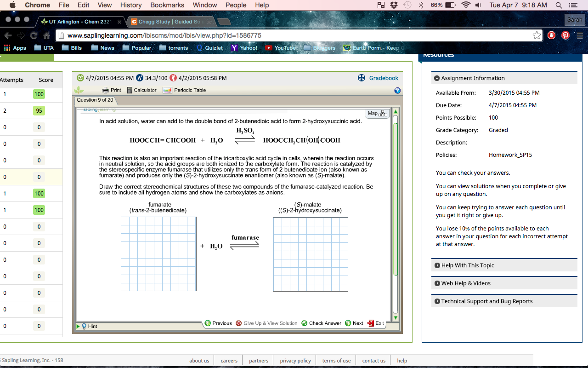Exit the assignment

tap(376, 323)
